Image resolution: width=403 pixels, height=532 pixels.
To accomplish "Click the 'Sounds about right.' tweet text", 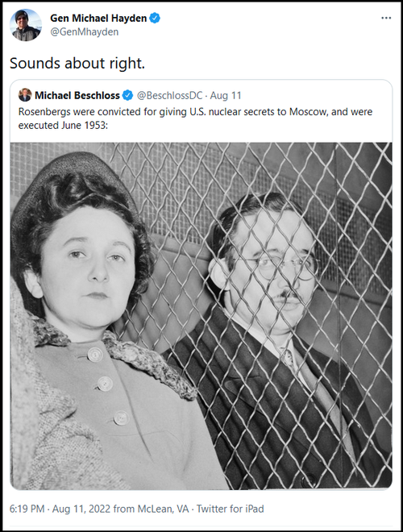I will [x=77, y=63].
